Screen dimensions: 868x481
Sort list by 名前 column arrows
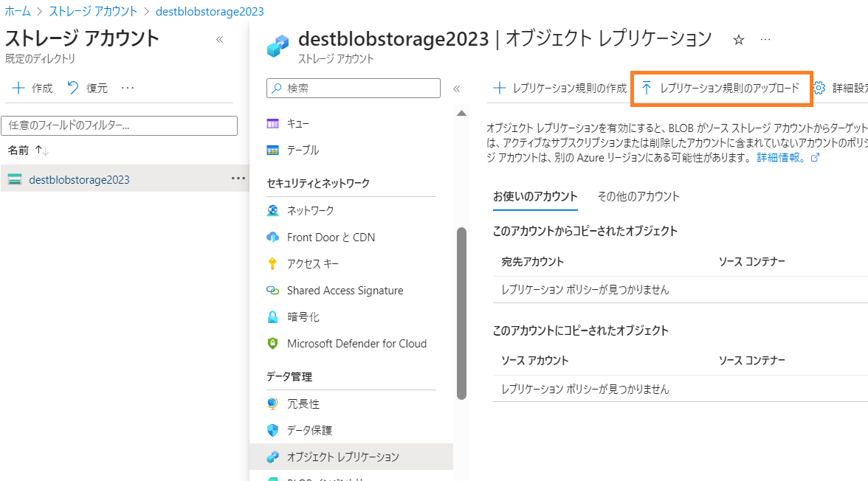41,150
